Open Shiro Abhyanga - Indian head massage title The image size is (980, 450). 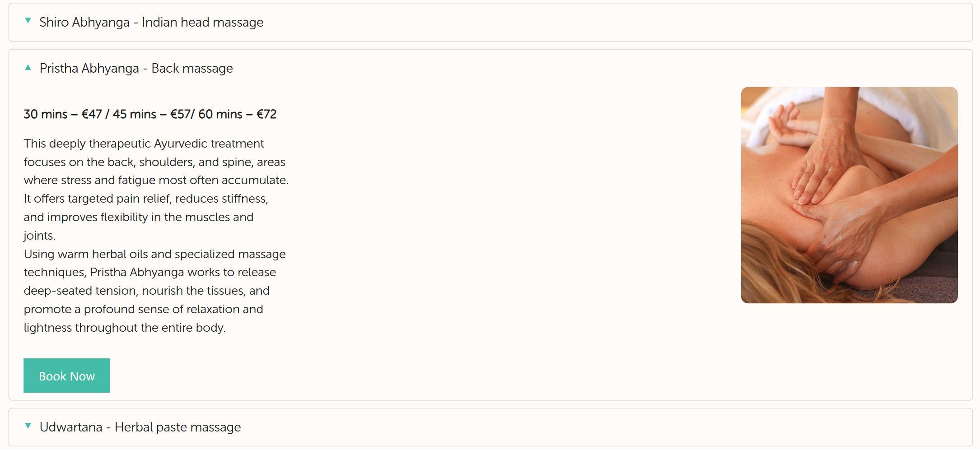tap(151, 22)
